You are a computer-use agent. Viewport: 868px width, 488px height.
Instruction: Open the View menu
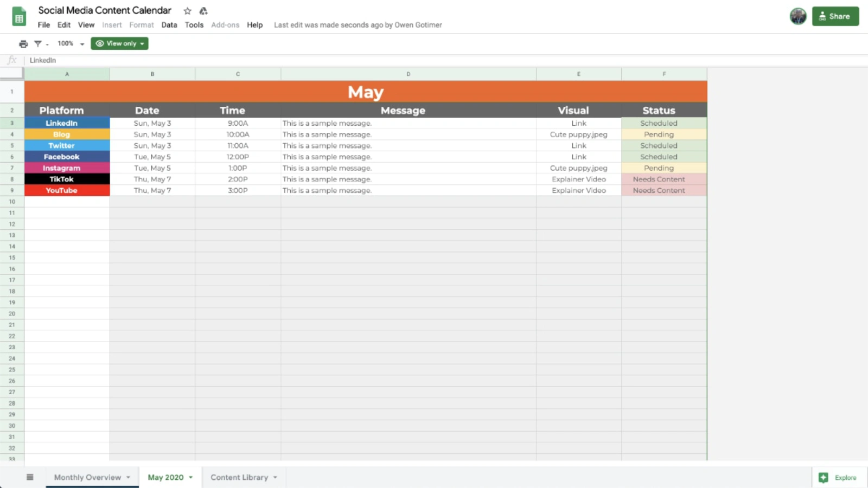click(86, 25)
